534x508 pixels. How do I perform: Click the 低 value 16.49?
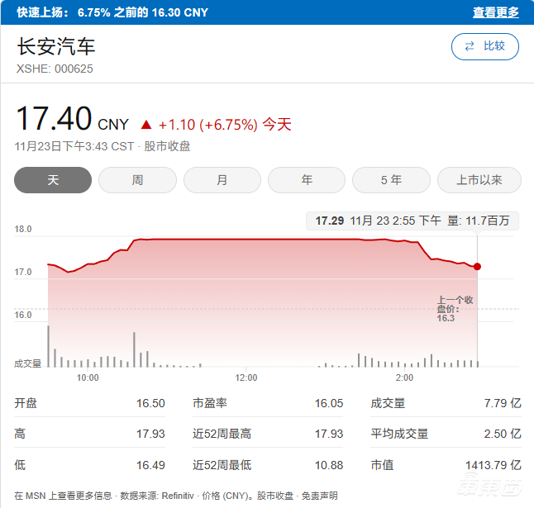(x=151, y=465)
